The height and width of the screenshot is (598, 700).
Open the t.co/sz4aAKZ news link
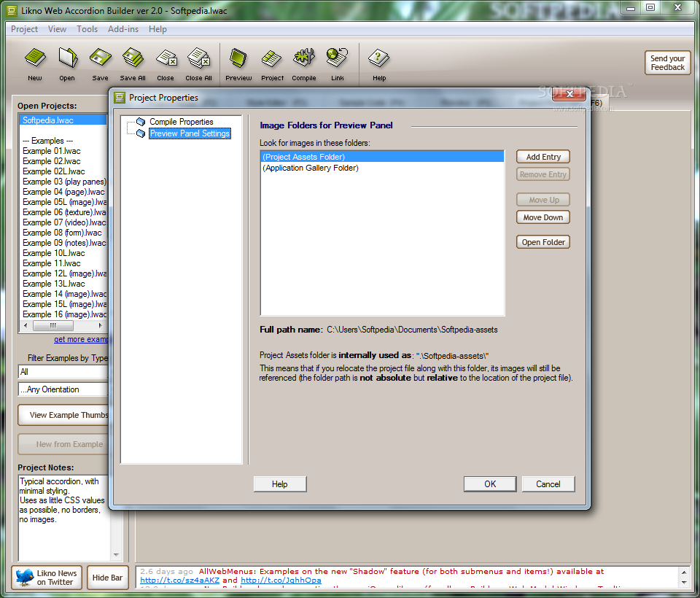pos(179,580)
